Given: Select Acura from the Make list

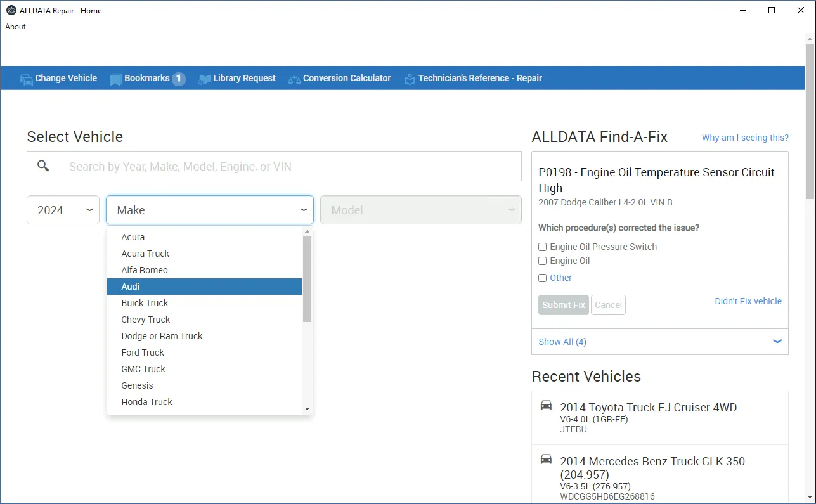Looking at the screenshot, I should 204,237.
